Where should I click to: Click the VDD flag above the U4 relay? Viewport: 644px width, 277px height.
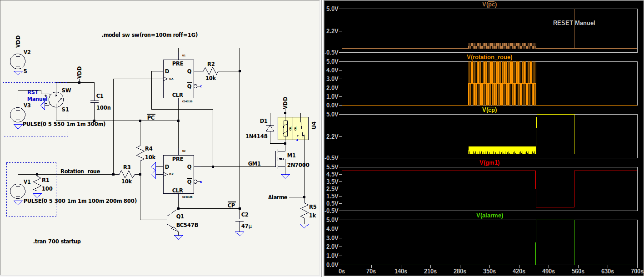(x=285, y=102)
